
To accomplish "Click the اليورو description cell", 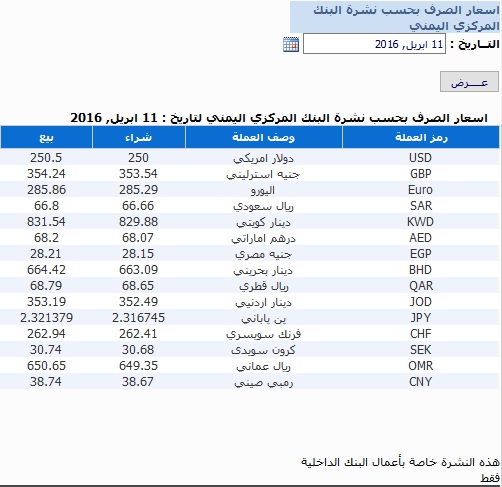I will (x=263, y=190).
